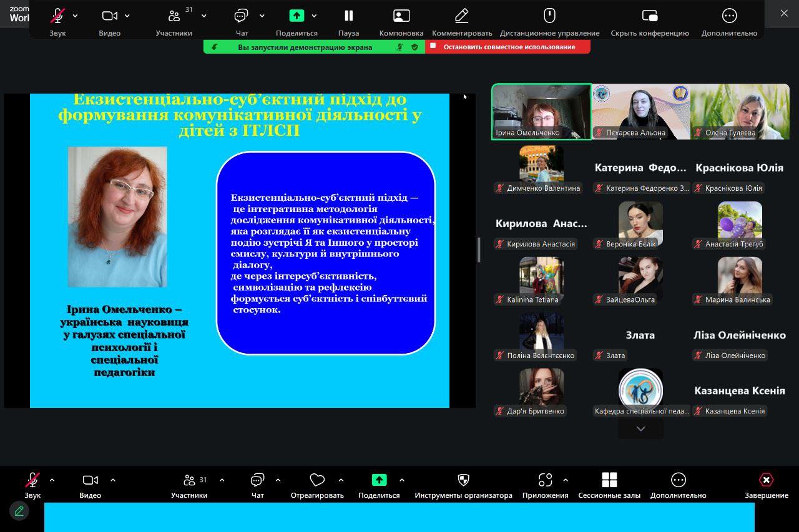Image resolution: width=799 pixels, height=532 pixels.
Task: Toggle the Звук microphone in top sharing toolbar
Action: click(57, 16)
